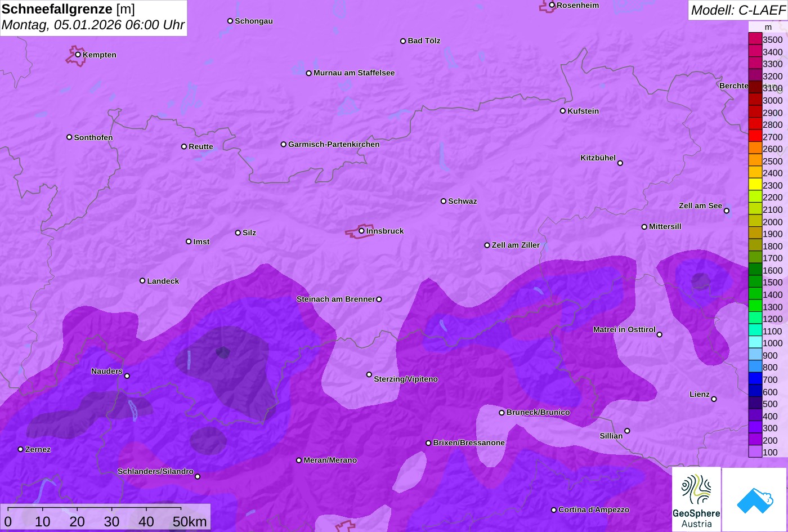Click the Zernez marker dot
The image size is (788, 532).
(x=20, y=449)
